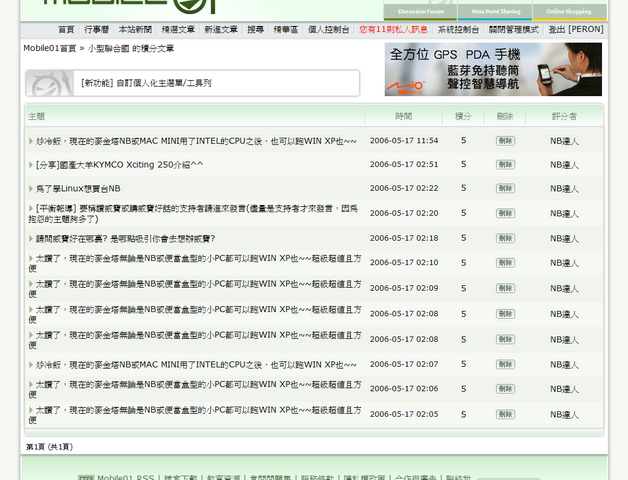Open the 太讚了 thread rated at 02:05
628x480 pixels.
[x=195, y=415]
